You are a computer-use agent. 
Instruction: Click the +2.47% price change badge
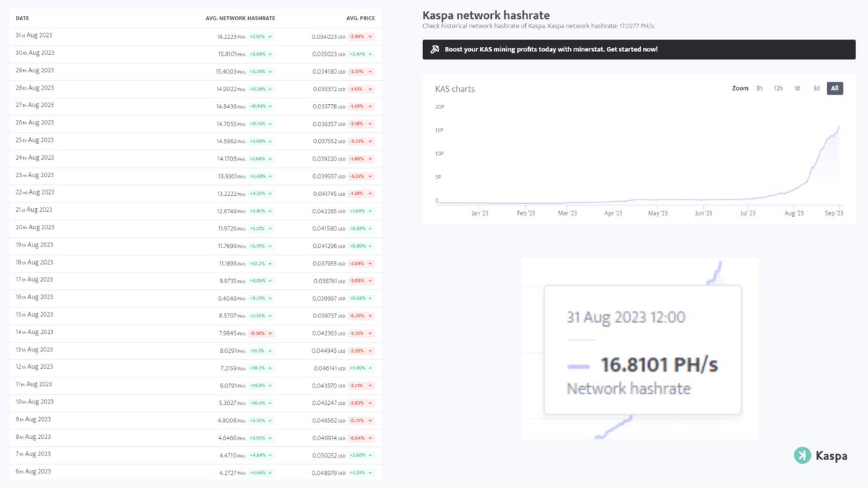pyautogui.click(x=362, y=53)
